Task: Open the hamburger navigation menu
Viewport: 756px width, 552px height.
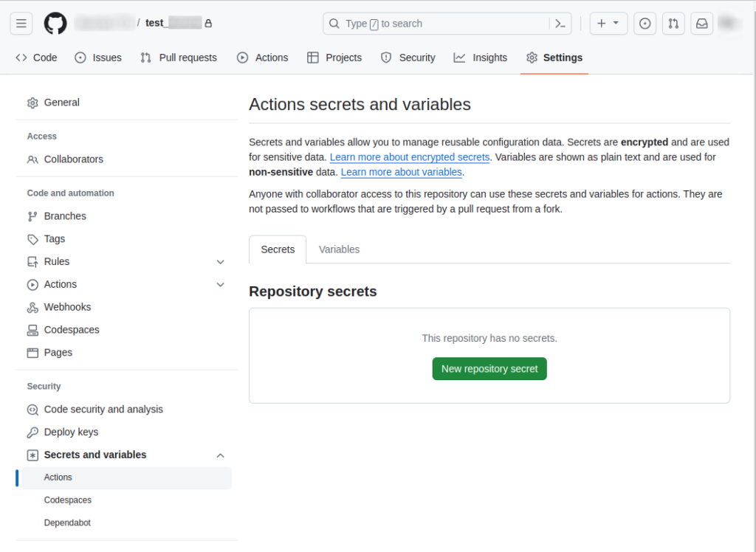Action: 21,24
